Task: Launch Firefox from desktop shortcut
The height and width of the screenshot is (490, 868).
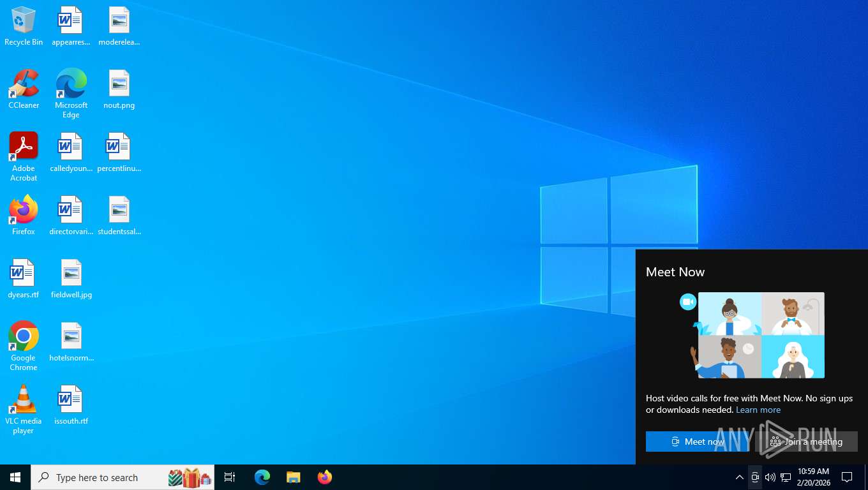Action: (24, 216)
